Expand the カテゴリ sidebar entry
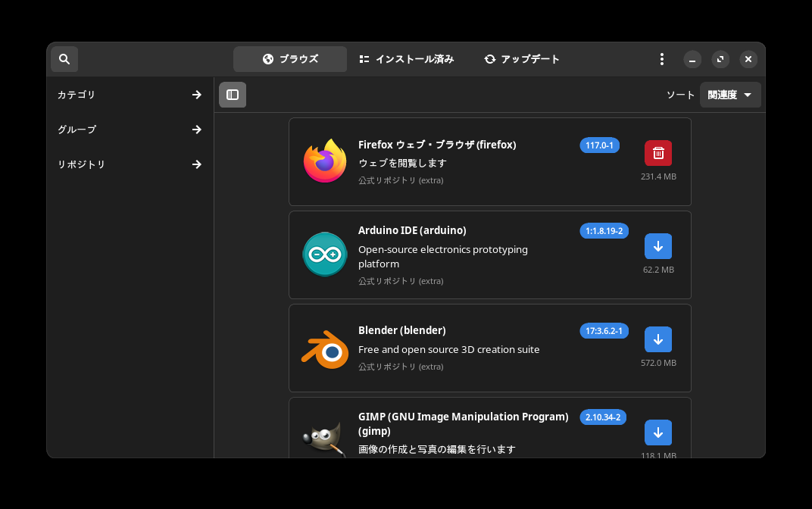The width and height of the screenshot is (812, 509). 130,95
